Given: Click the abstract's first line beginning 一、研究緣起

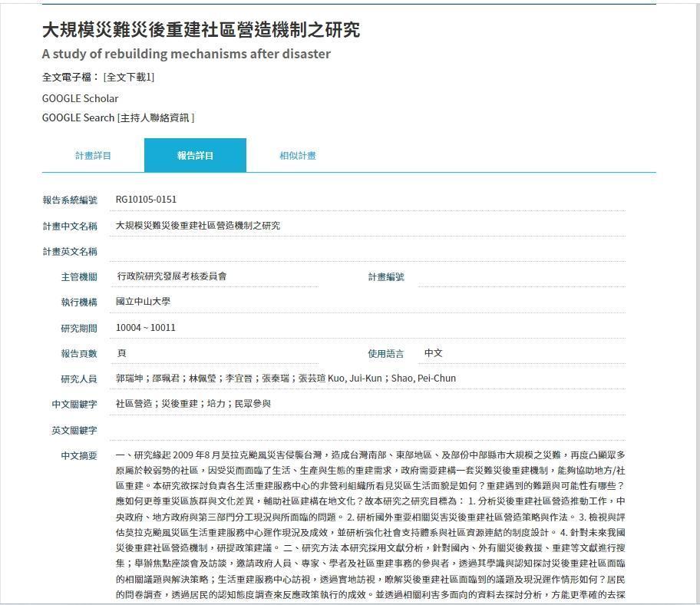Looking at the screenshot, I should (x=370, y=455).
